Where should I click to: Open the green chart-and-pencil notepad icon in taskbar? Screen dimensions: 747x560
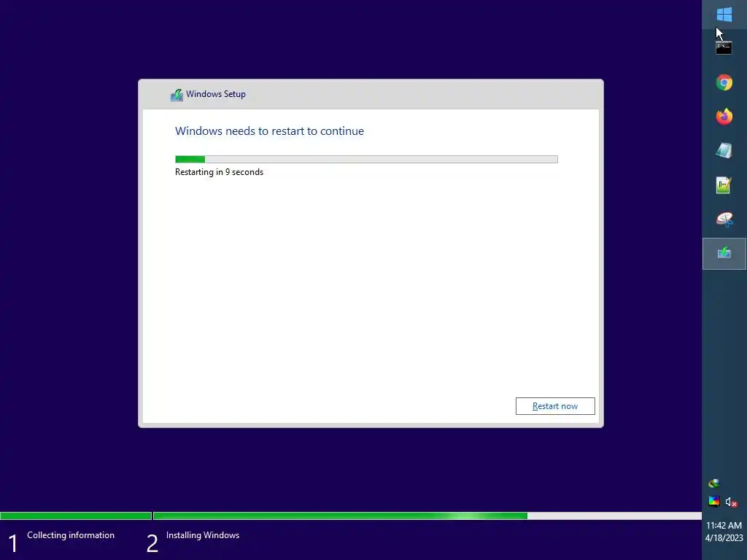pyautogui.click(x=724, y=184)
